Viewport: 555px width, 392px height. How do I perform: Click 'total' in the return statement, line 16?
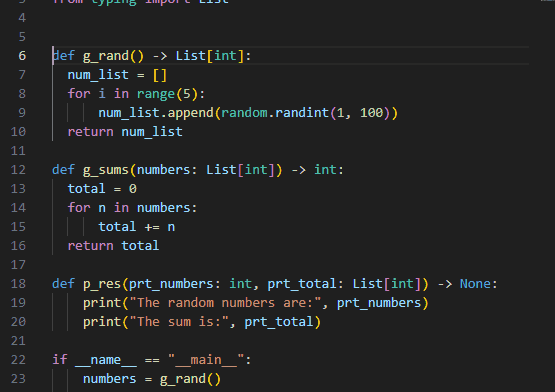[x=141, y=246]
